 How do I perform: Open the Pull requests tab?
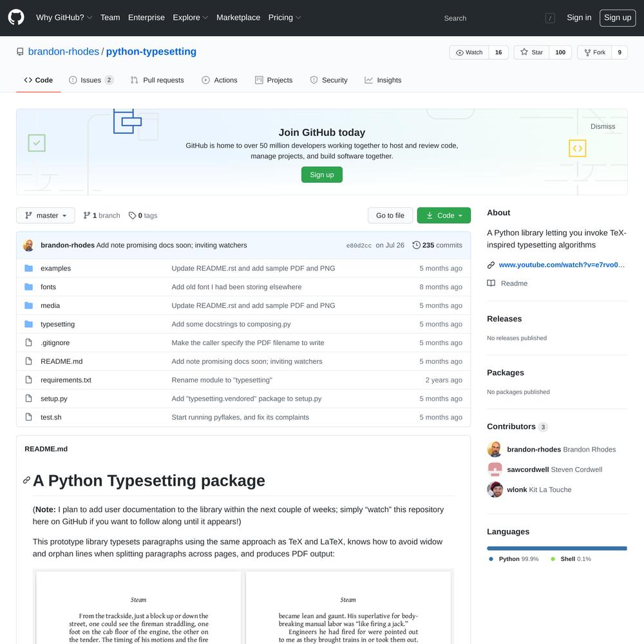click(x=157, y=80)
